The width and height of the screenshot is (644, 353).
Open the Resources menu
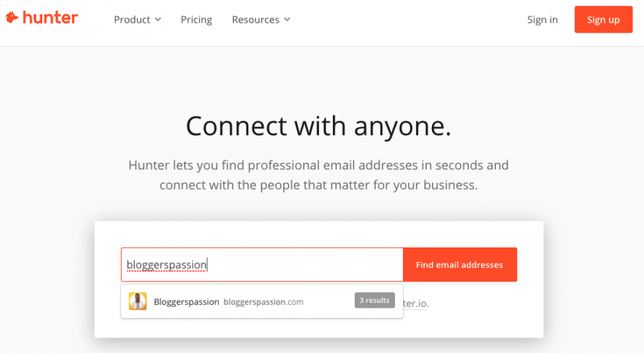[x=255, y=20]
